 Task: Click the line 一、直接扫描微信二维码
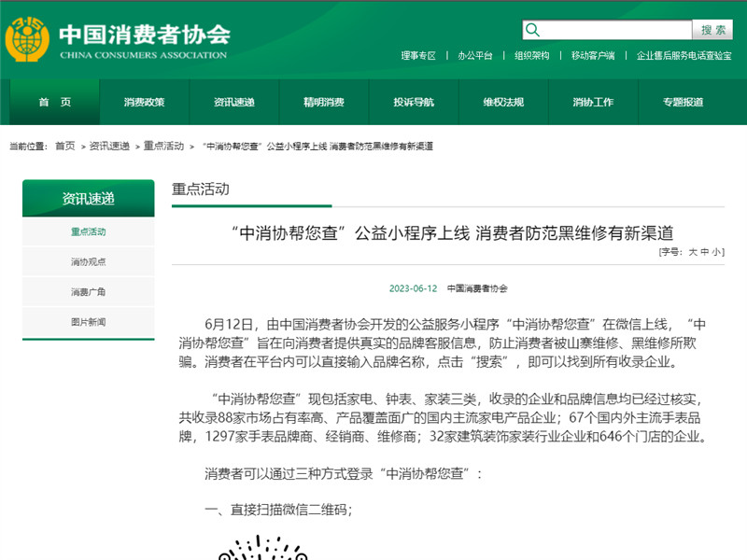(x=278, y=510)
